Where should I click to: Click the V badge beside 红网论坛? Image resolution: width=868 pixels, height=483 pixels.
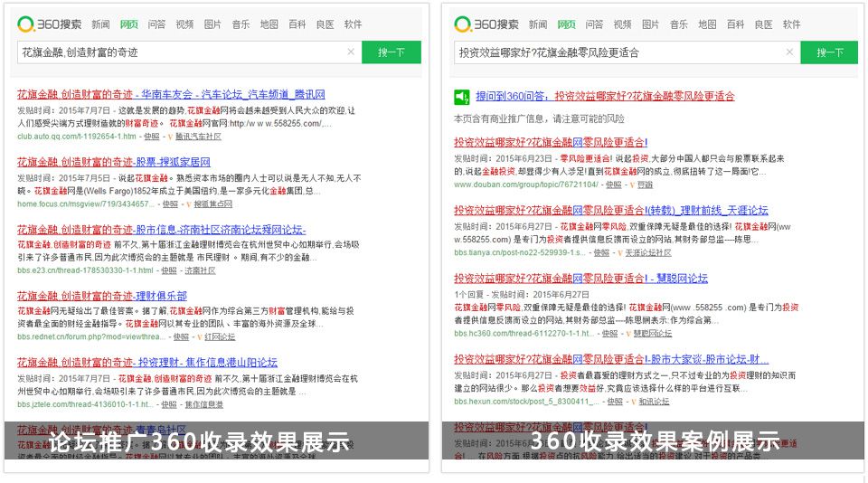pos(200,336)
